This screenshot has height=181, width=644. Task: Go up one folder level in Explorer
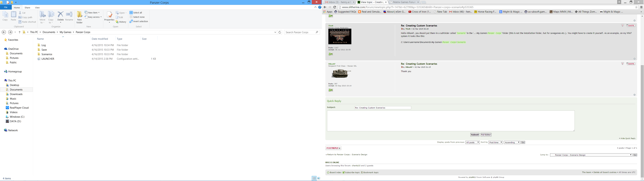point(19,32)
